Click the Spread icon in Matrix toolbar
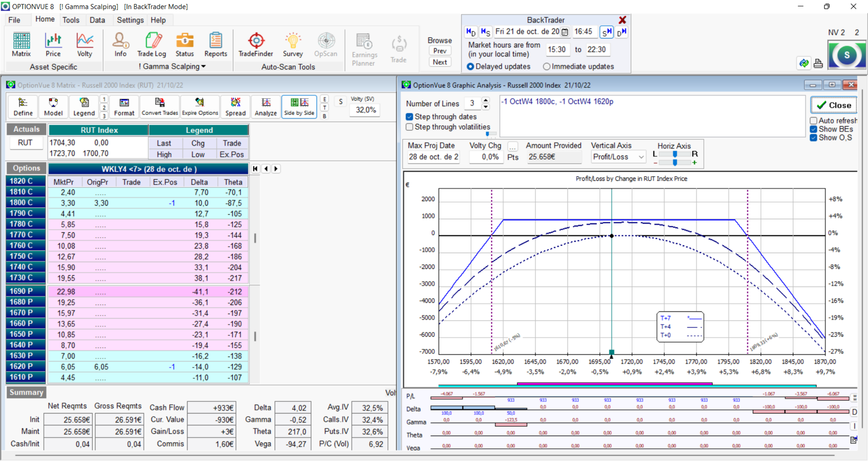The height and width of the screenshot is (461, 868). (236, 107)
